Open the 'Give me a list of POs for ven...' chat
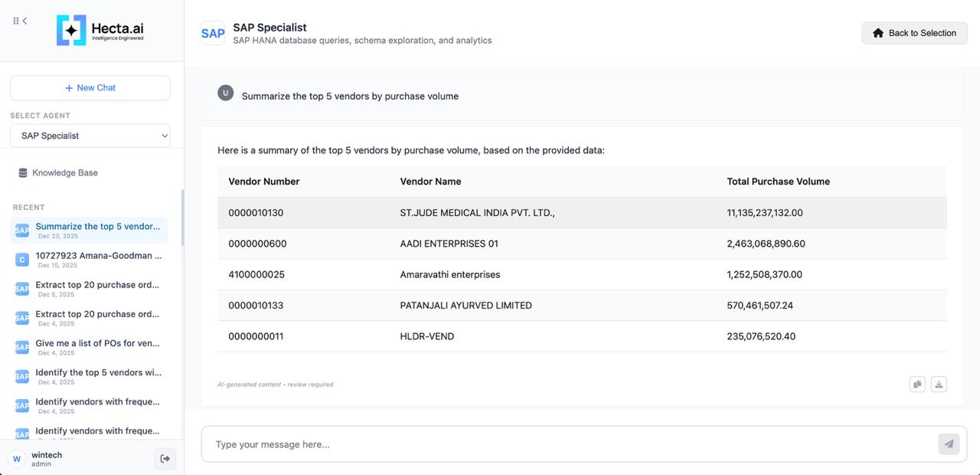This screenshot has width=980, height=475. point(89,347)
